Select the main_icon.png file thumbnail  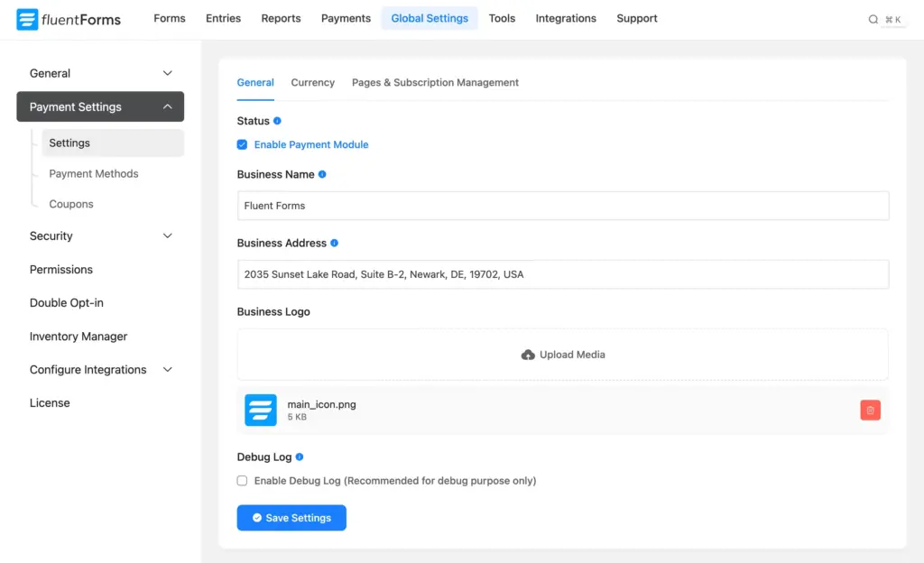point(260,410)
